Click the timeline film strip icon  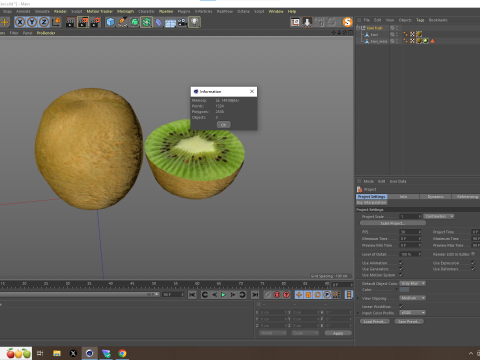[x=349, y=295]
